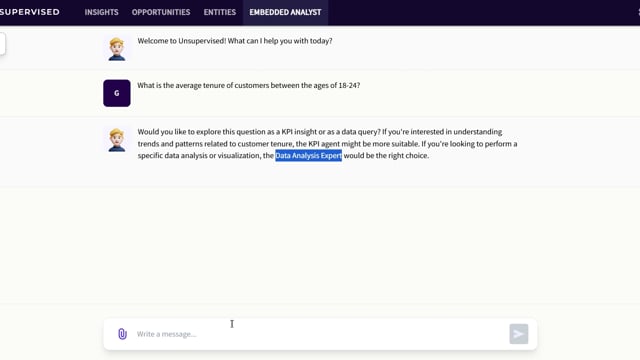640x360 pixels.
Task: Switch to the Opportunities tab
Action: click(161, 12)
